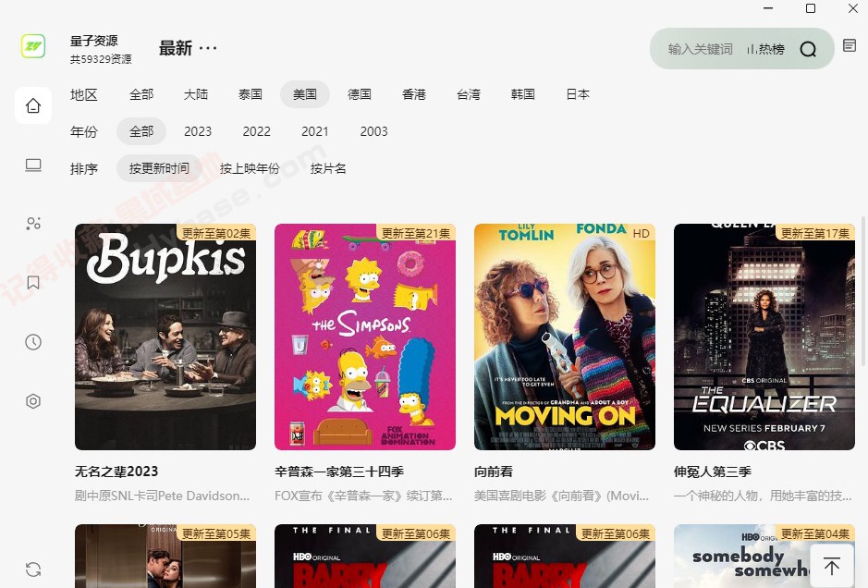868x588 pixels.
Task: Select region filter 韩国
Action: coord(522,94)
